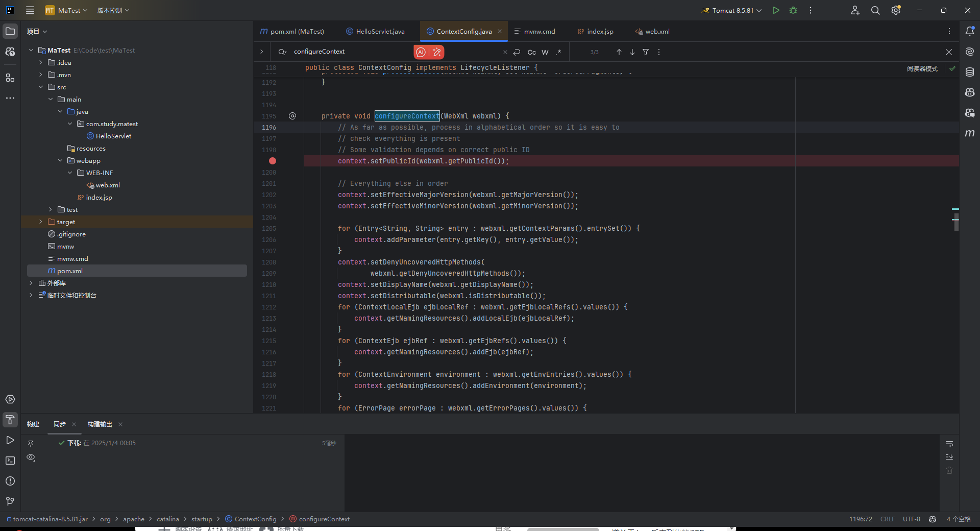Toggle the reader mode label
This screenshot has height=531, width=980.
click(x=922, y=68)
